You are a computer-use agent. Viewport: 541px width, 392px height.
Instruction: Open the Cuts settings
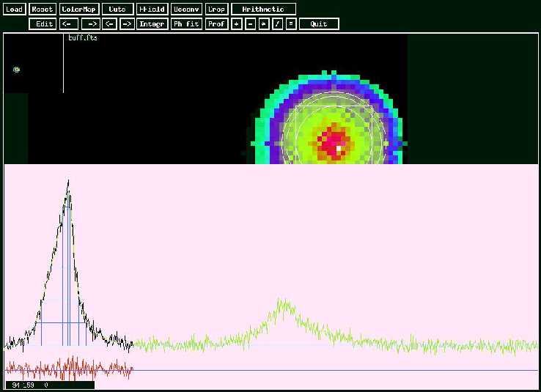(x=117, y=10)
